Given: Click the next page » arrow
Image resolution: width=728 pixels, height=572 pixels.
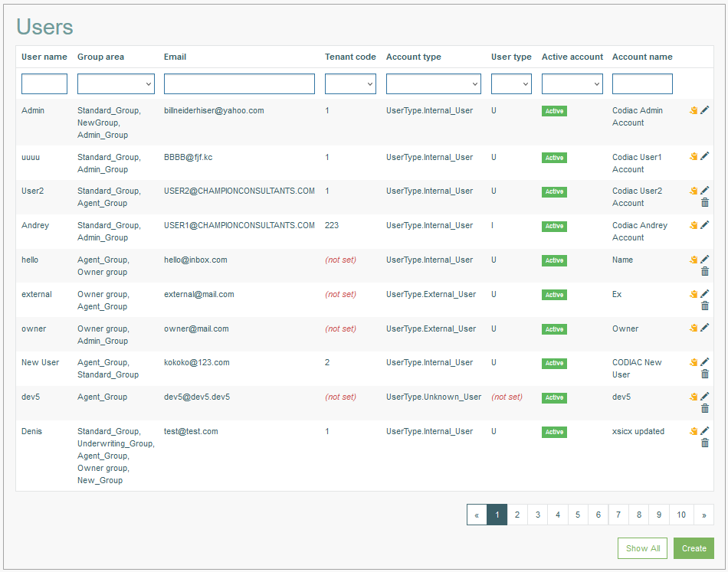Looking at the screenshot, I should click(x=703, y=515).
